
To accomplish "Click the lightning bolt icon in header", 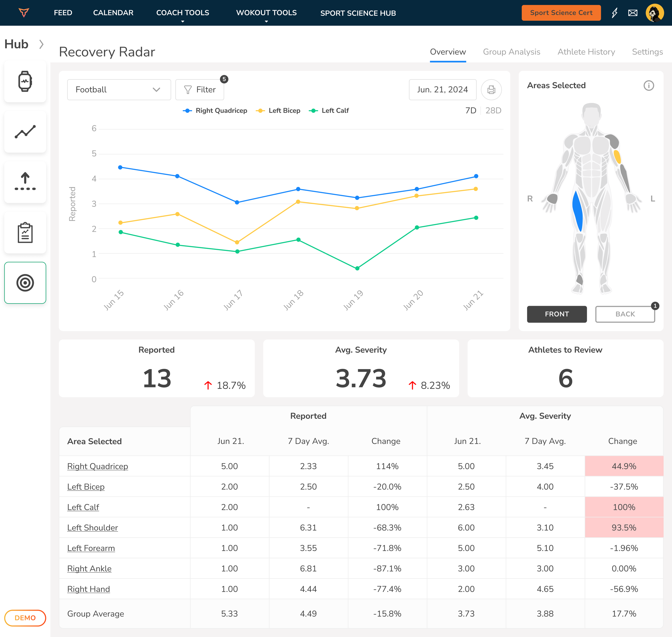I will [x=614, y=13].
